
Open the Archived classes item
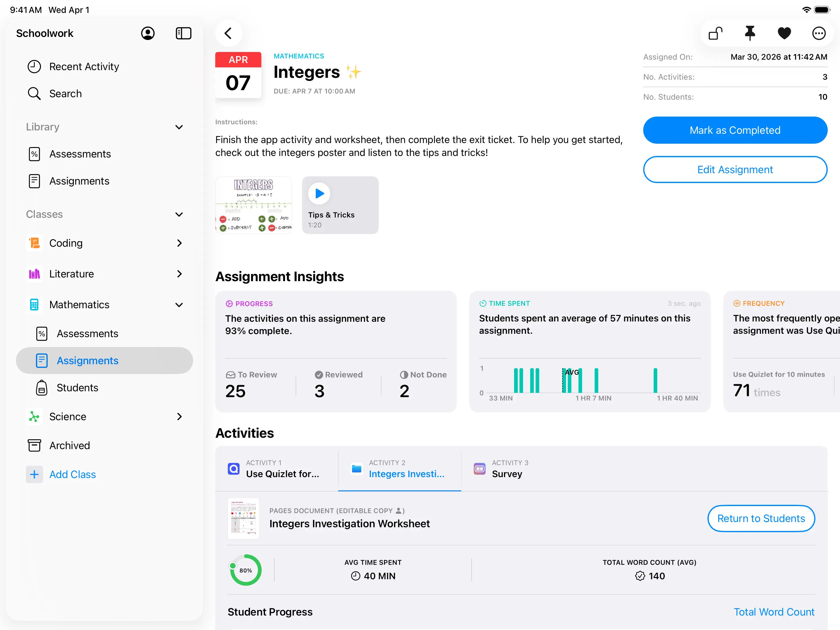[69, 445]
